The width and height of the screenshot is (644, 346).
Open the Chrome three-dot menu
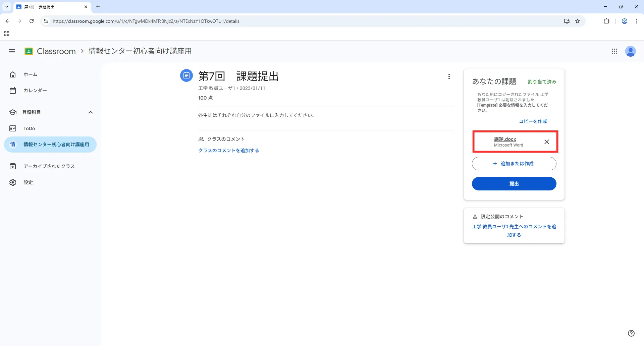(x=636, y=21)
